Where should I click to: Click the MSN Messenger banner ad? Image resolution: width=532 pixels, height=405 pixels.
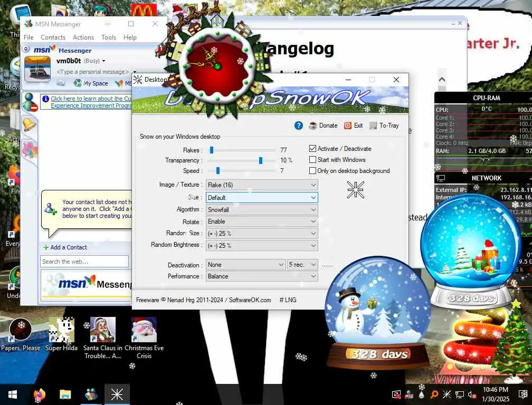click(87, 285)
